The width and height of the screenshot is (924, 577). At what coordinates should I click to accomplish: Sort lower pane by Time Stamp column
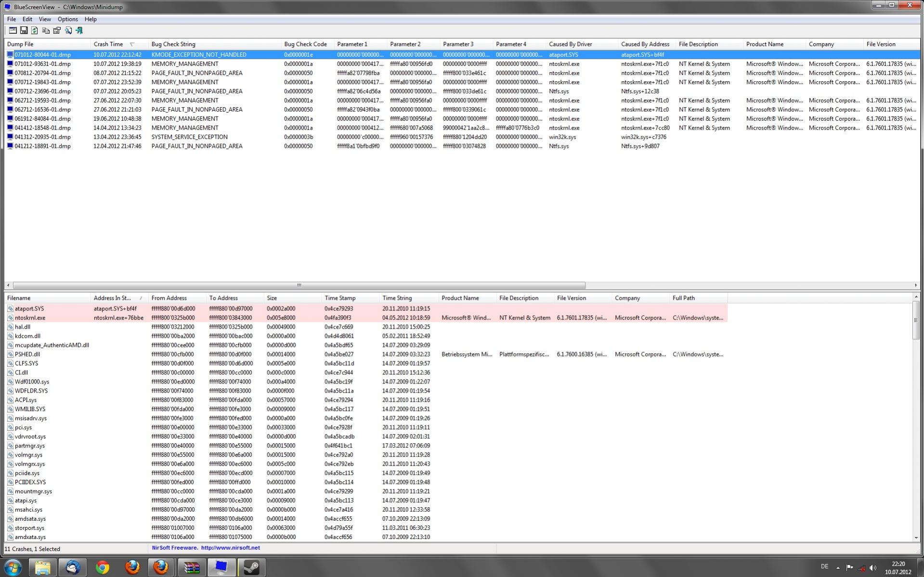click(351, 298)
